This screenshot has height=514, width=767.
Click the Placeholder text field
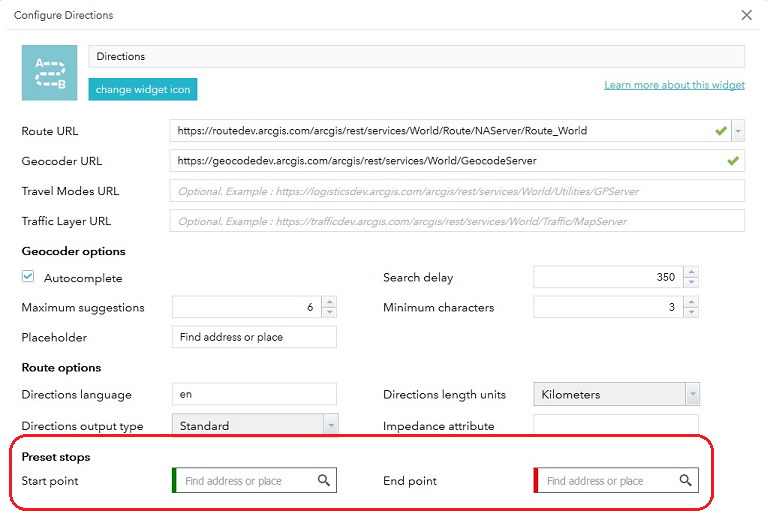(254, 337)
